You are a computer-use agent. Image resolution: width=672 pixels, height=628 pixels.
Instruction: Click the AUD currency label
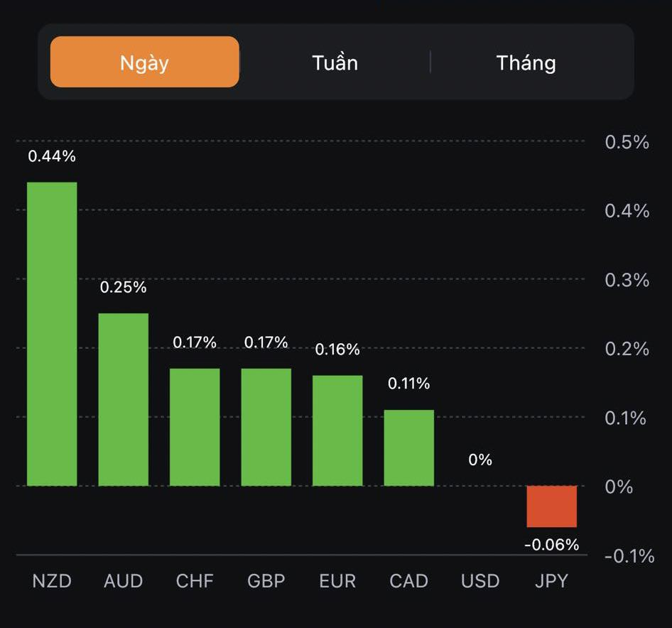(124, 581)
